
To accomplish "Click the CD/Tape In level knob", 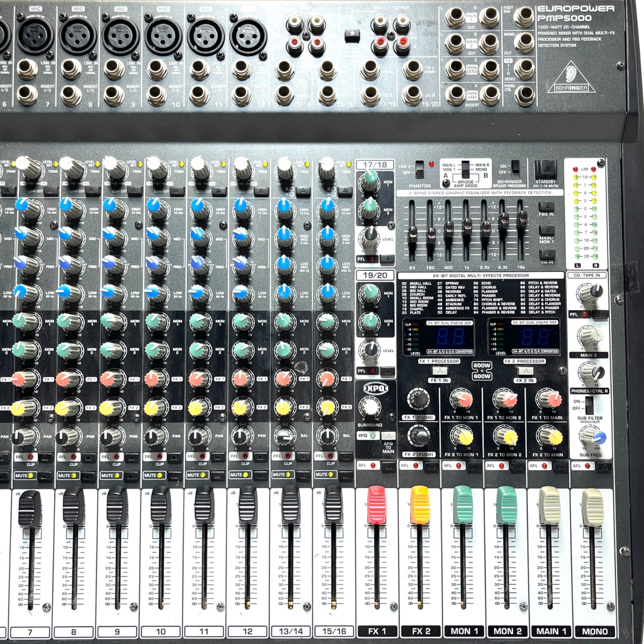I will [590, 293].
